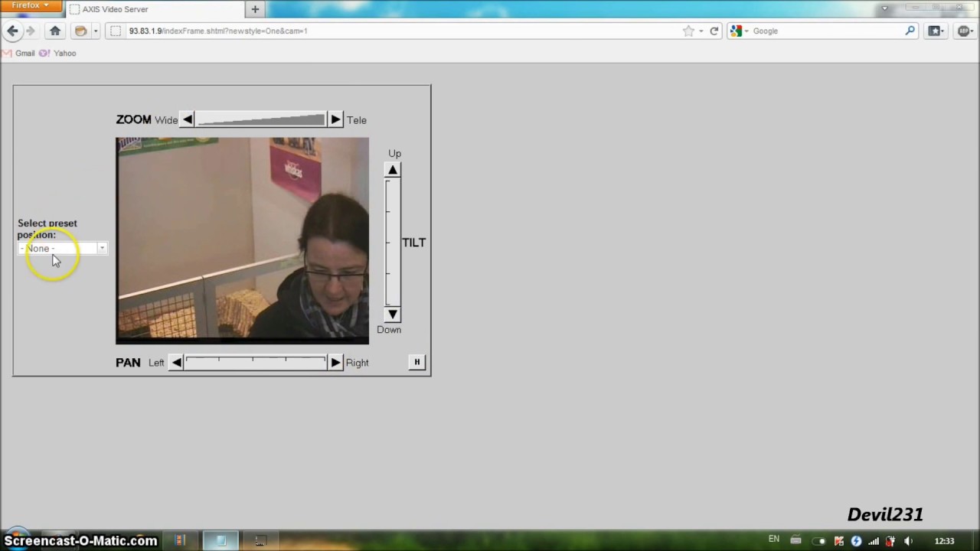
Task: Open a new tab with plus button
Action: coord(255,9)
